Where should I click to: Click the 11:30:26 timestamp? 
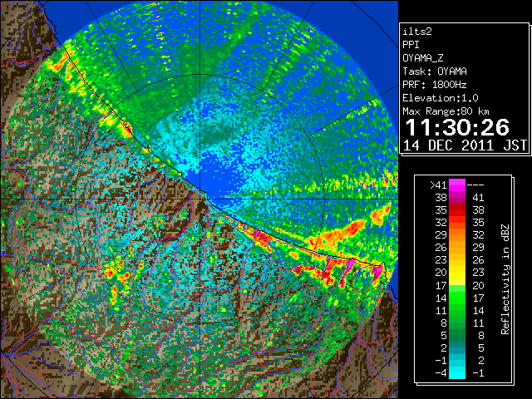457,127
